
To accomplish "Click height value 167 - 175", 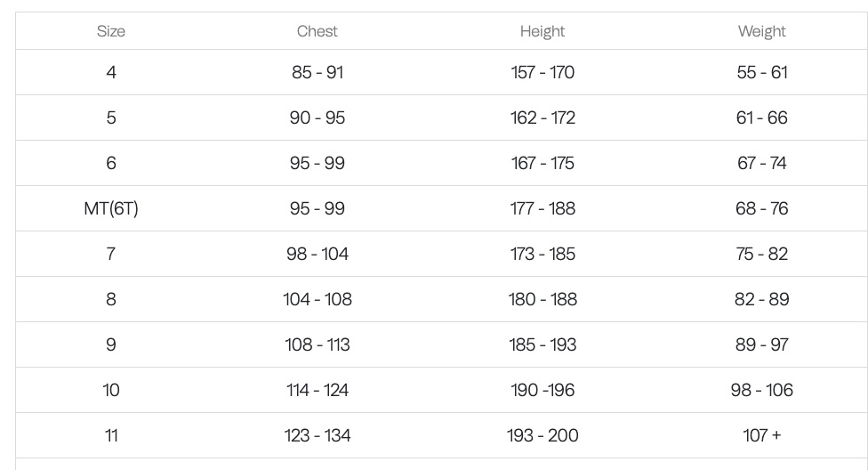I will click(x=542, y=163).
